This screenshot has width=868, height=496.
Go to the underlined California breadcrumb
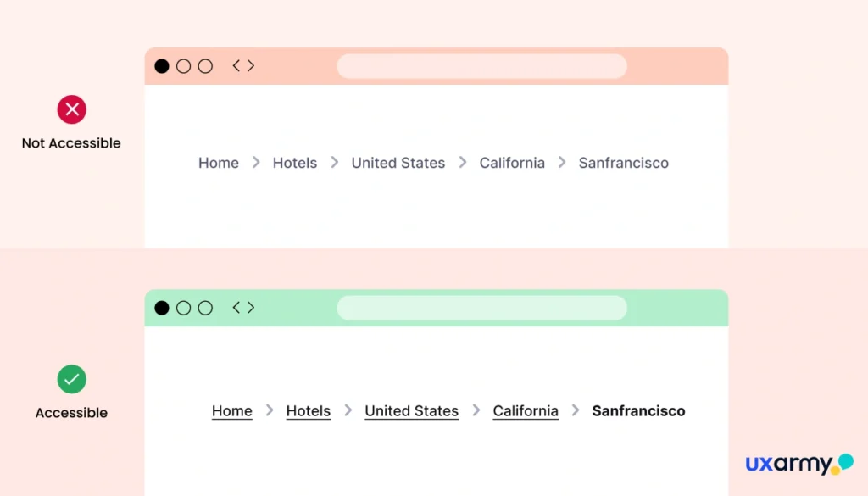[526, 411]
